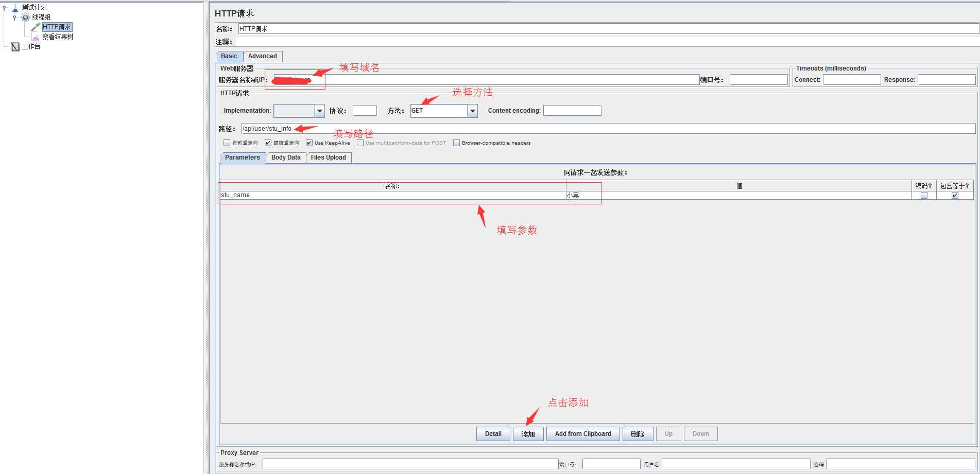Image resolution: width=980 pixels, height=474 pixels.
Task: Select the 工作台 tree item
Action: pos(31,47)
